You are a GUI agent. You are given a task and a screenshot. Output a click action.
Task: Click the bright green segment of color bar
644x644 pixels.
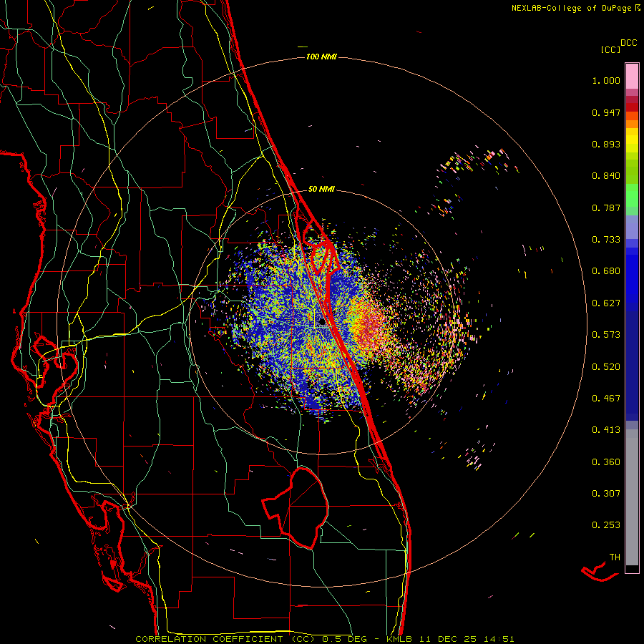632,195
